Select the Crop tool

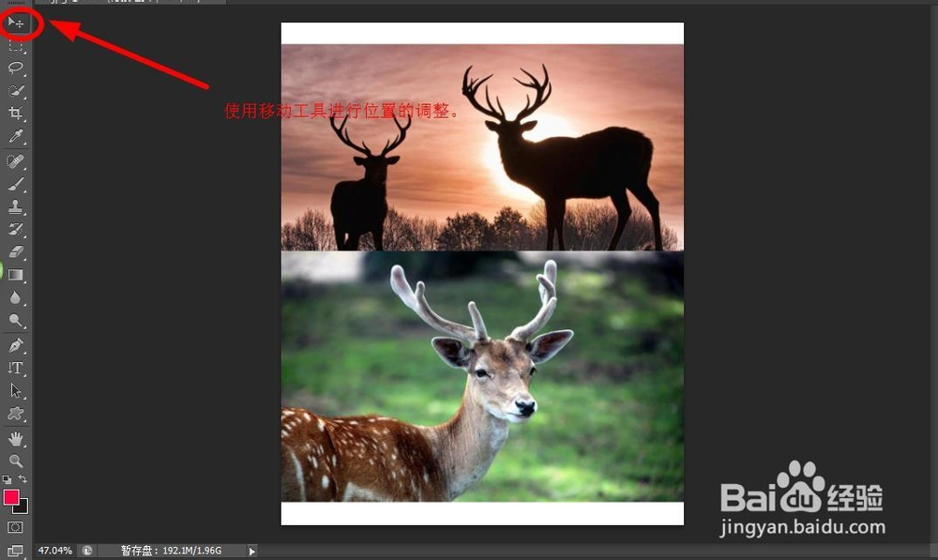[16, 114]
